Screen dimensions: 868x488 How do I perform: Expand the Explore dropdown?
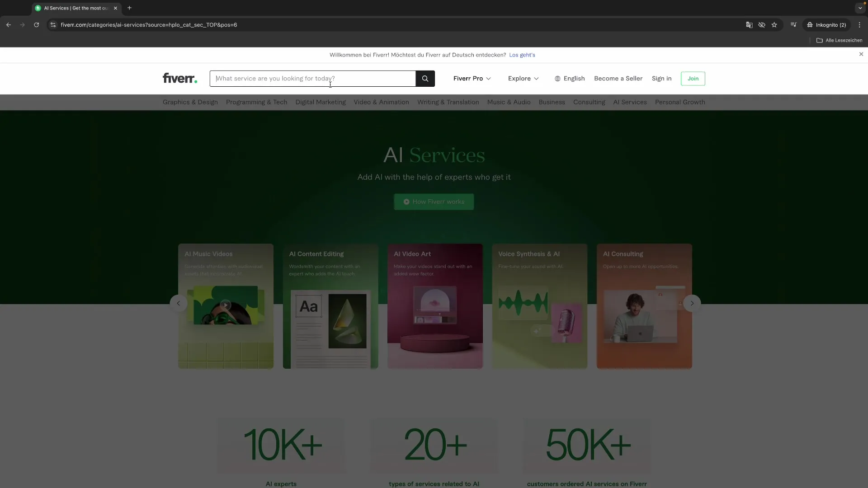[523, 79]
